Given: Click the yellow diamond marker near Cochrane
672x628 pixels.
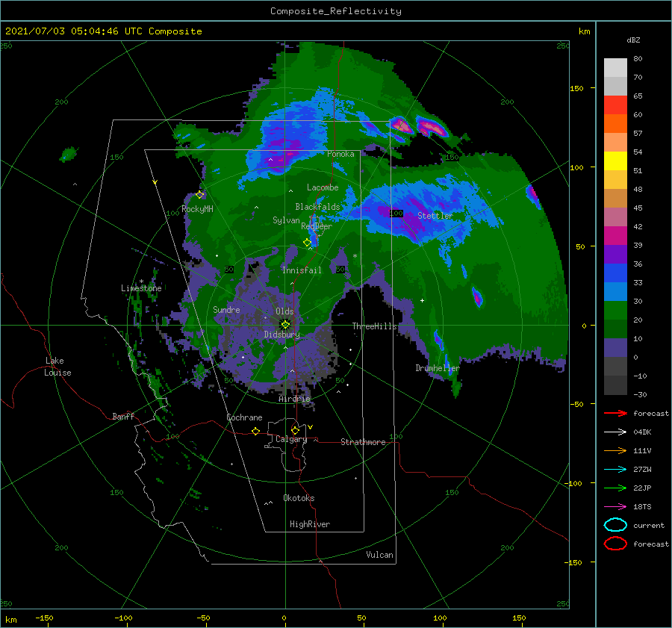Looking at the screenshot, I should 255,431.
